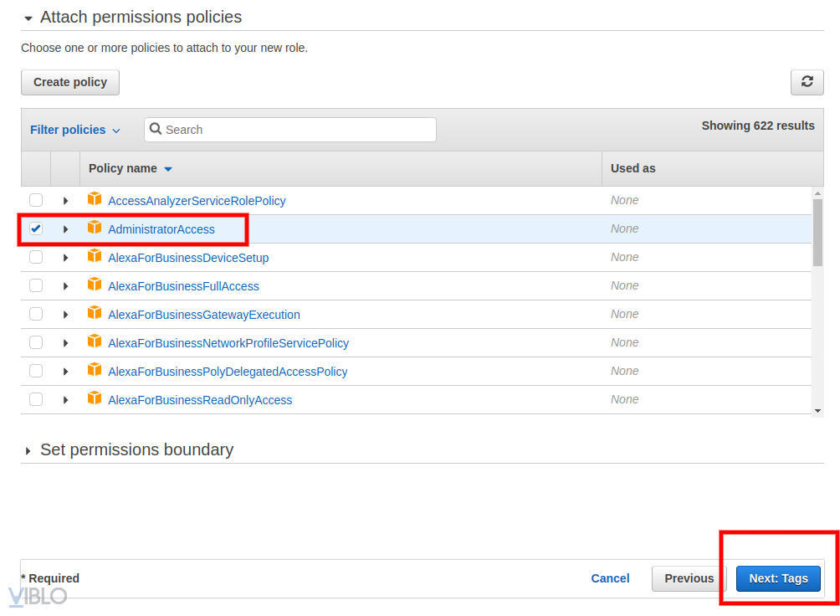Click the refresh policies icon button

[807, 82]
